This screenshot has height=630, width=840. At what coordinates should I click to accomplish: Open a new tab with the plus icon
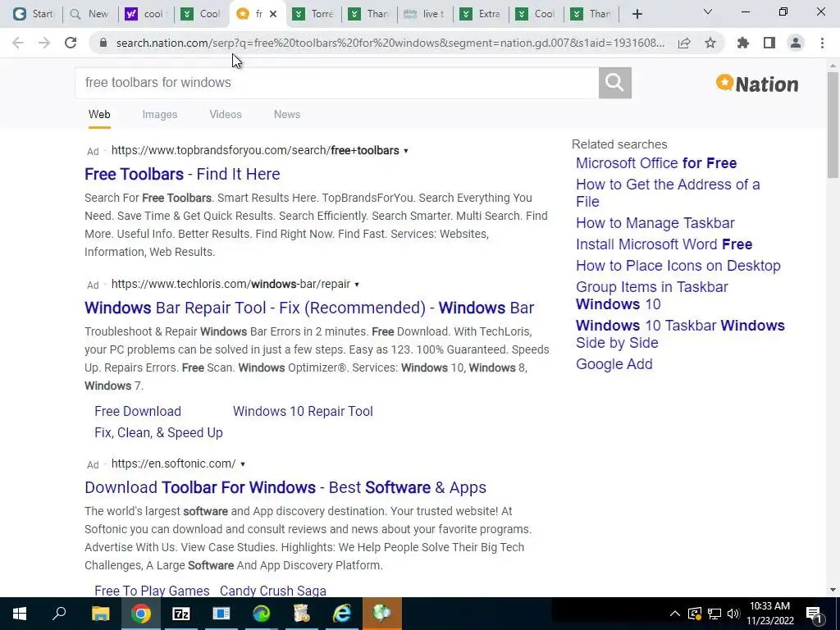click(x=637, y=14)
